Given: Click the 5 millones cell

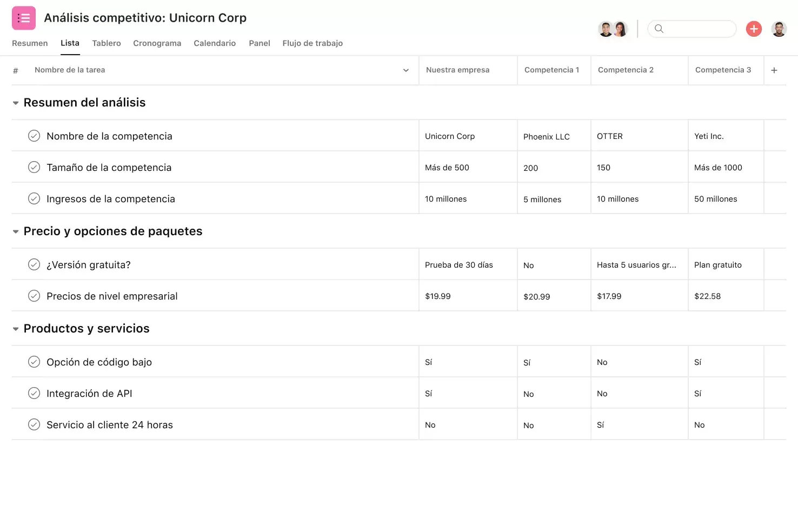Looking at the screenshot, I should click(554, 198).
